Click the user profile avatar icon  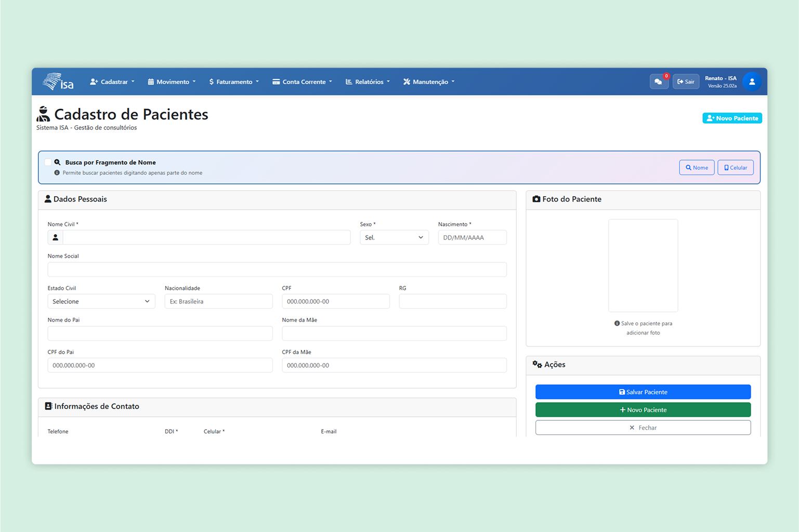click(x=751, y=82)
